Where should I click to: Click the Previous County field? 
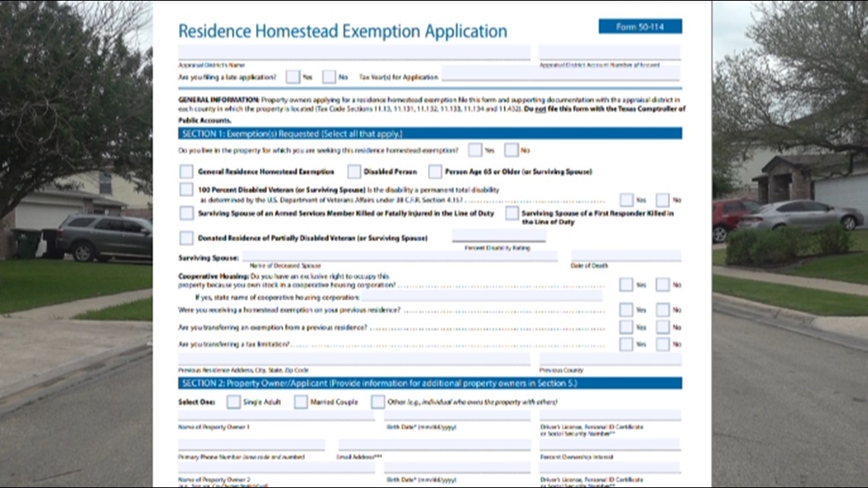click(x=611, y=359)
